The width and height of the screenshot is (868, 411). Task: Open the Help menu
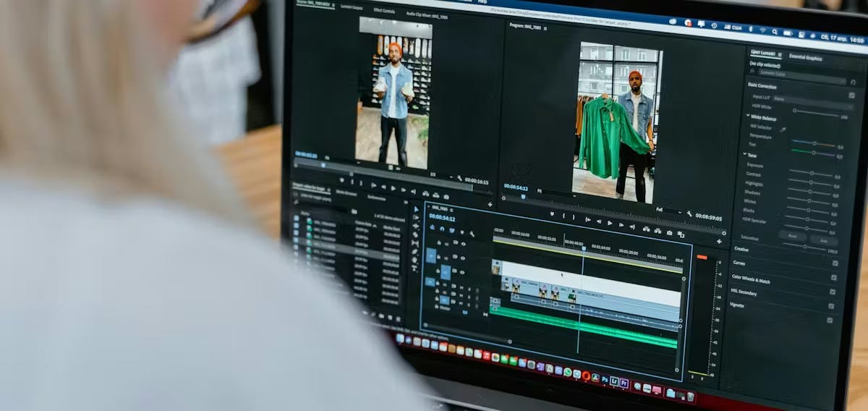pos(482,1)
